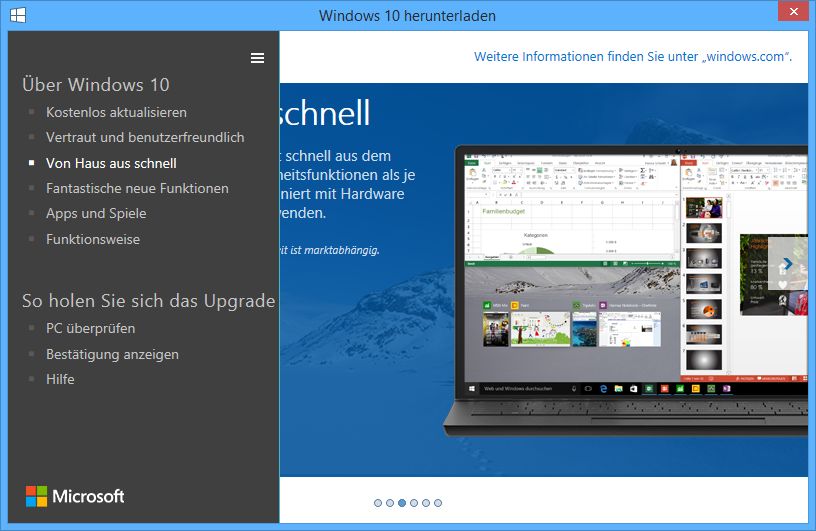Image resolution: width=816 pixels, height=531 pixels.
Task: Advance slide with the right chevron arrow
Action: [x=787, y=264]
